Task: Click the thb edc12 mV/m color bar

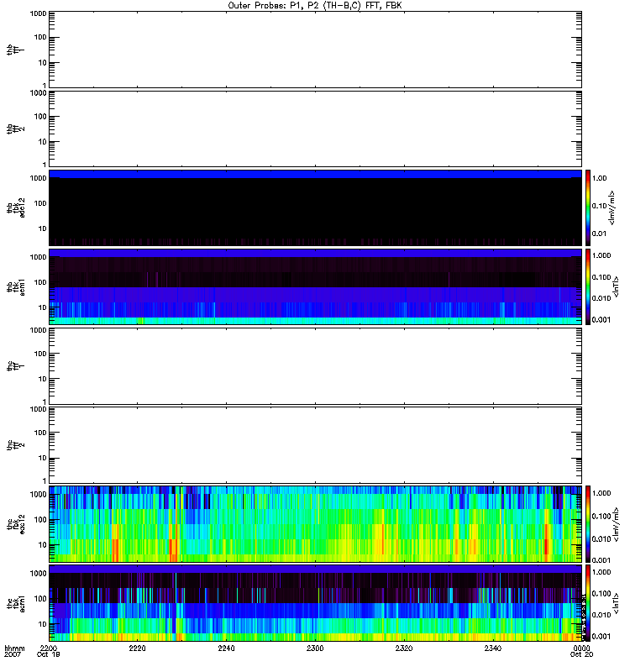Action: tap(589, 207)
